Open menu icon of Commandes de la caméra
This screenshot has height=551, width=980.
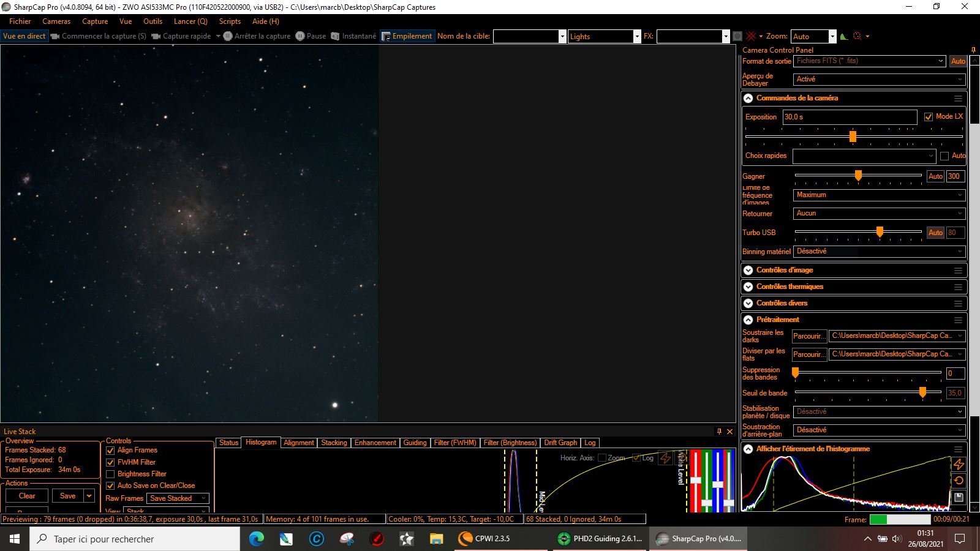(x=959, y=98)
